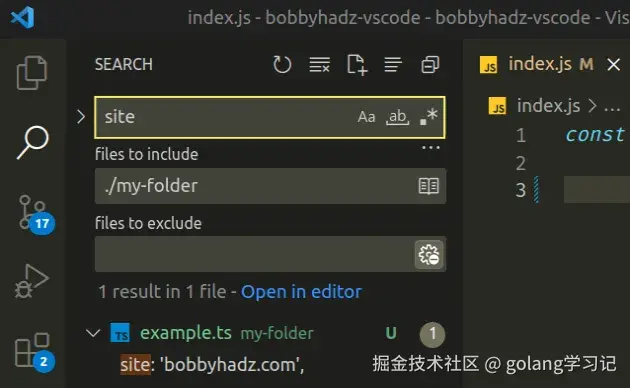Toggle search only in open editors
The image size is (630, 388).
coord(429,186)
